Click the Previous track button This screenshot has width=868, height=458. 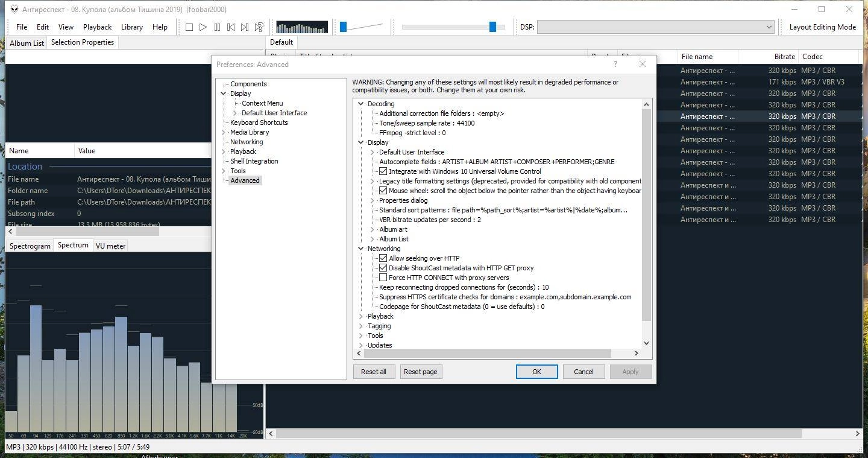click(x=231, y=27)
